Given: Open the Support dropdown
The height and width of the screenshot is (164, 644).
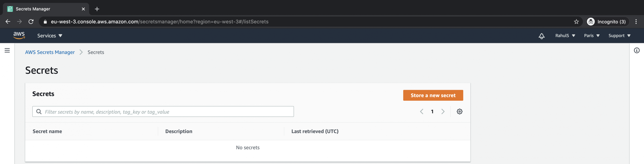Looking at the screenshot, I should (x=619, y=35).
